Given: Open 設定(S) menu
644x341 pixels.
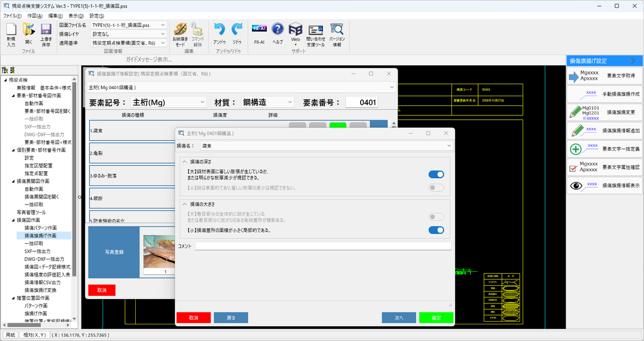Looking at the screenshot, I should point(97,16).
